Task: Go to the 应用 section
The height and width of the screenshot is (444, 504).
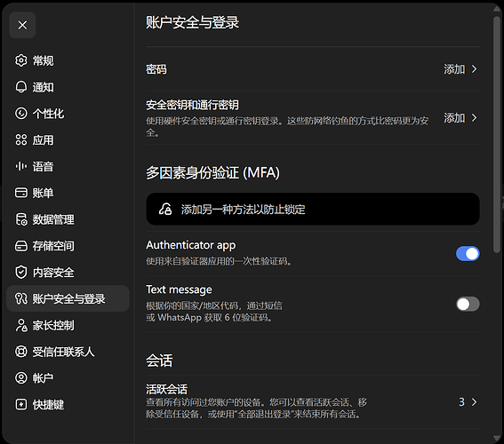Action: [68, 140]
